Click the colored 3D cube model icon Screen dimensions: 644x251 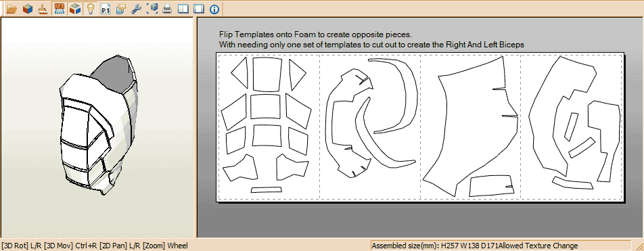coord(28,9)
